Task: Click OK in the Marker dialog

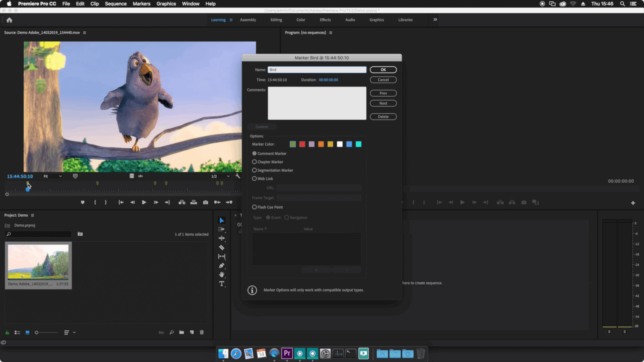Action: coord(383,70)
